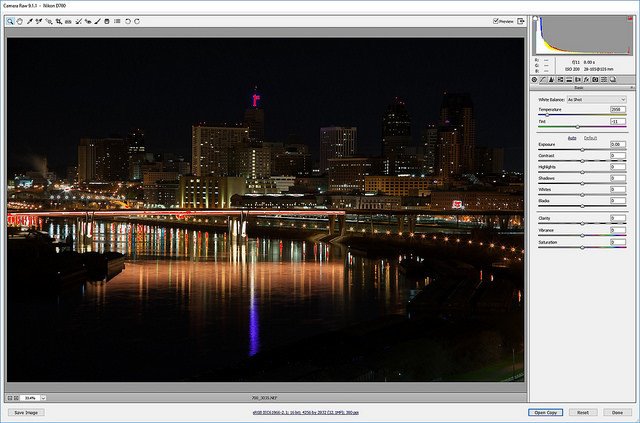
Task: Select the Hand tool
Action: tap(20, 21)
